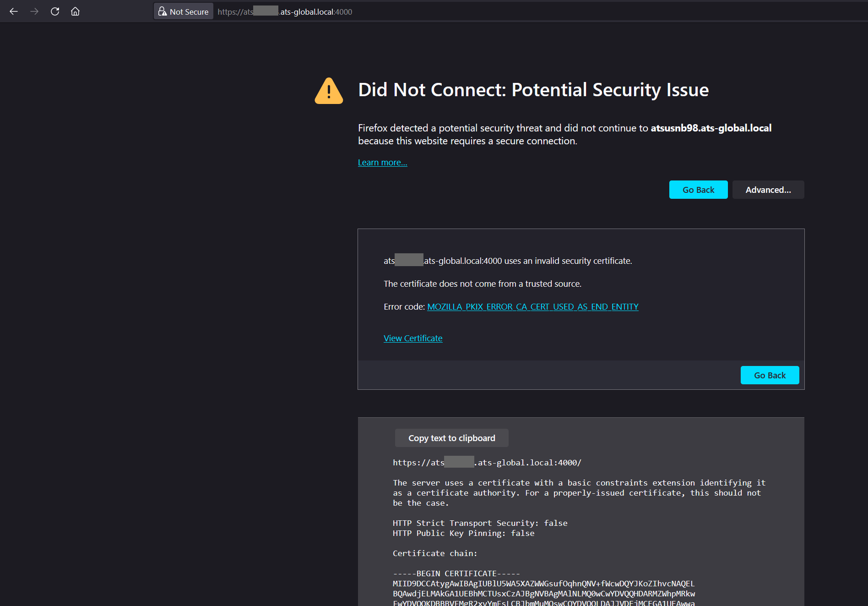The height and width of the screenshot is (606, 868).
Task: Open the Learn more link
Action: coord(382,163)
